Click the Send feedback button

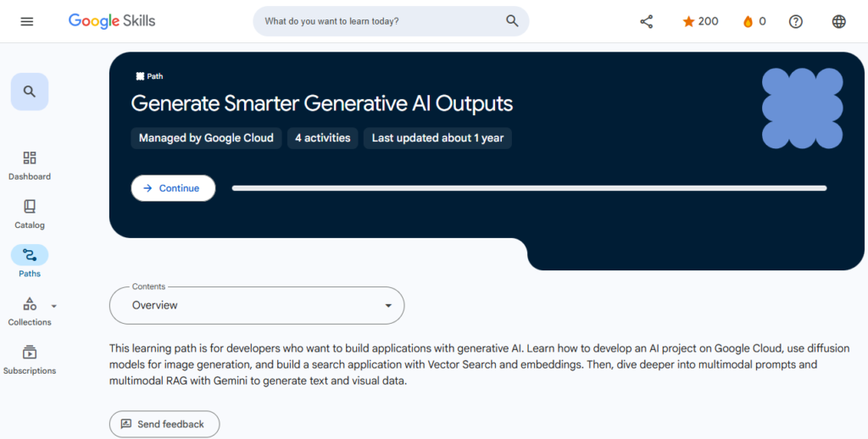click(164, 424)
